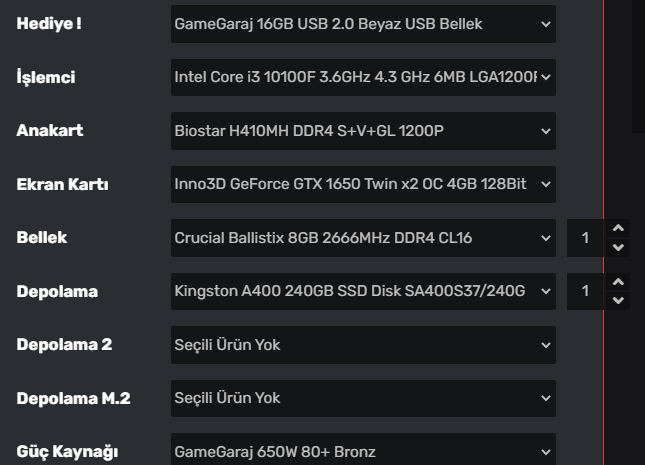
Task: Open the Hediye gift USB dropdown
Action: tap(362, 23)
